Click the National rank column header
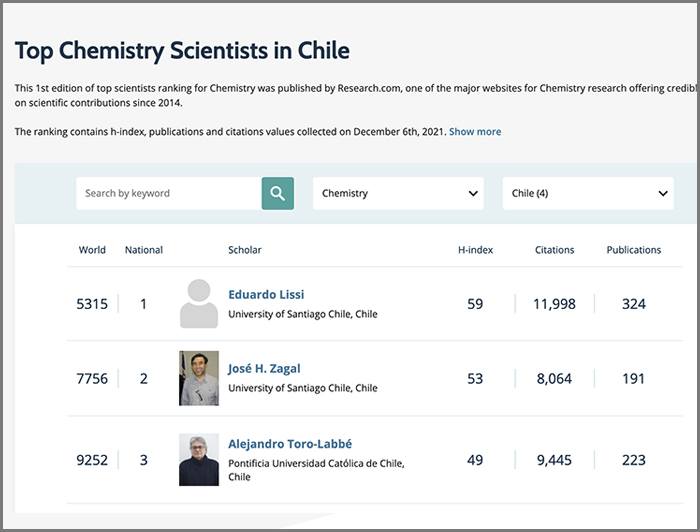700x532 pixels. click(x=144, y=250)
